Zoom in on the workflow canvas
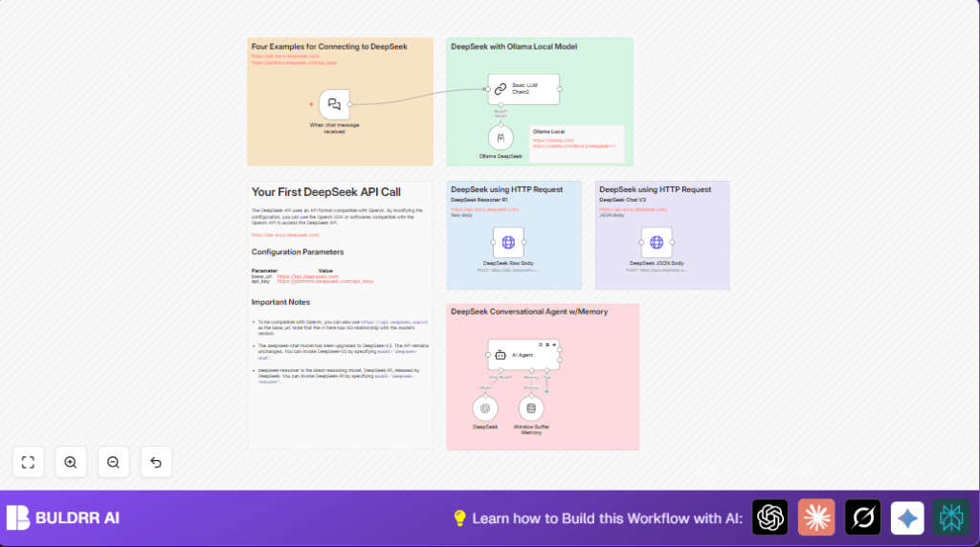Viewport: 980px width, 547px height. point(71,462)
